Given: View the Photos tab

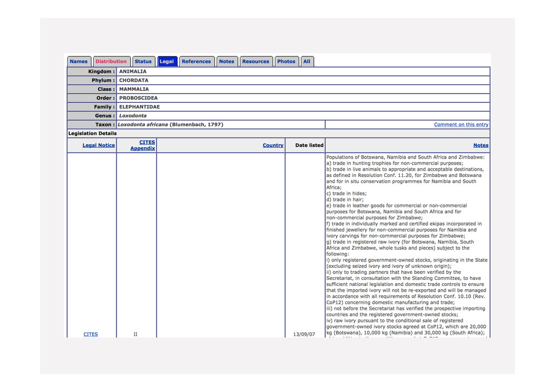Looking at the screenshot, I should [286, 62].
